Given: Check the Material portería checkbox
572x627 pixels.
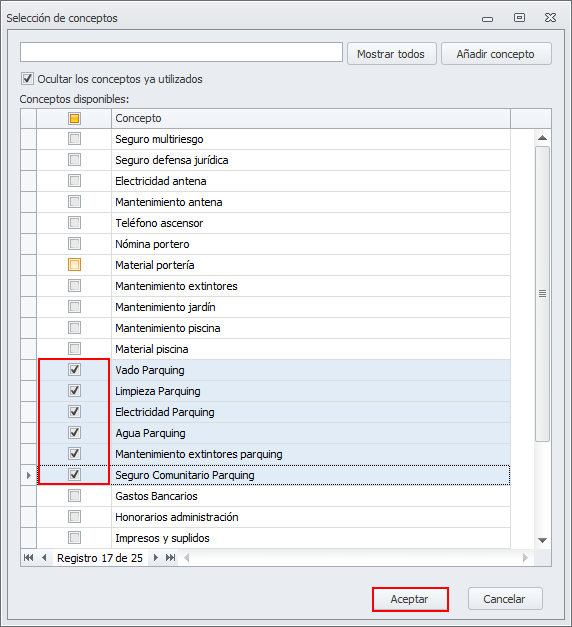Looking at the screenshot, I should [x=74, y=265].
